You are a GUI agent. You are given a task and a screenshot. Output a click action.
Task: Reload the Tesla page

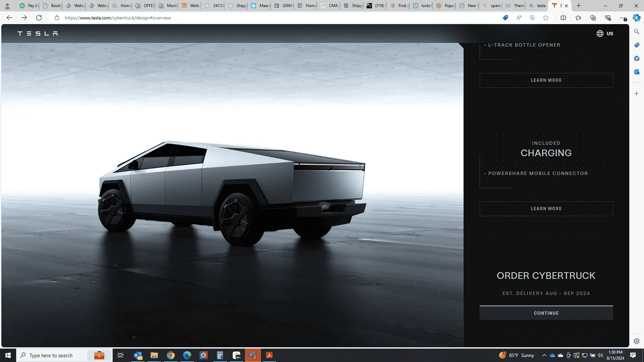point(39,18)
